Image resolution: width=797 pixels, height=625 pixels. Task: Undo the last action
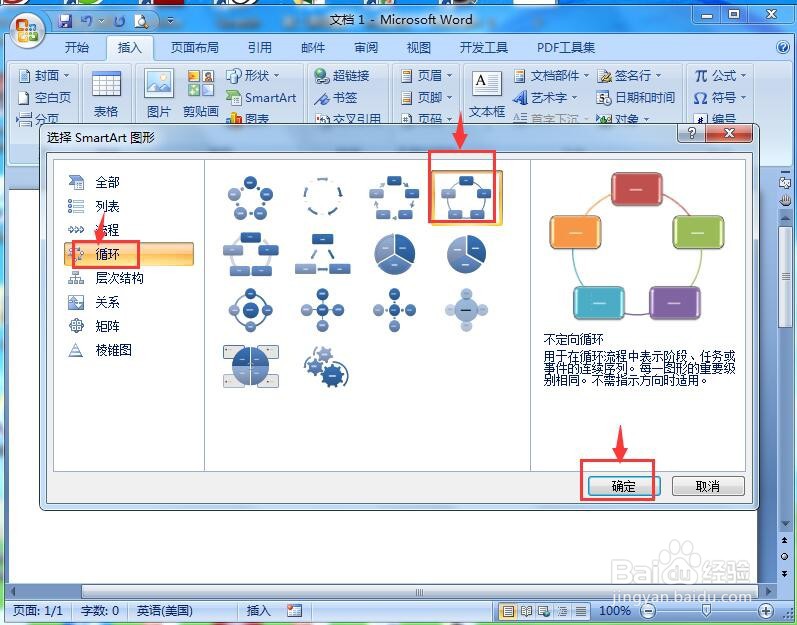click(87, 21)
